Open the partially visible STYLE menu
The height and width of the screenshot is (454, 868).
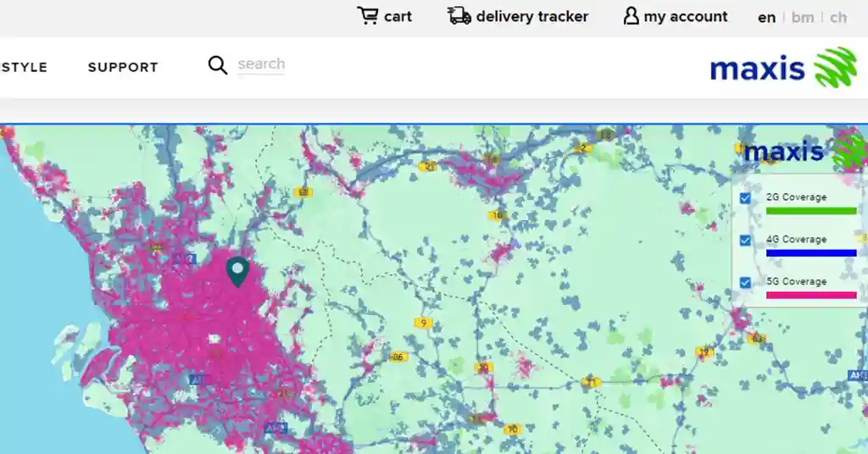coord(23,68)
